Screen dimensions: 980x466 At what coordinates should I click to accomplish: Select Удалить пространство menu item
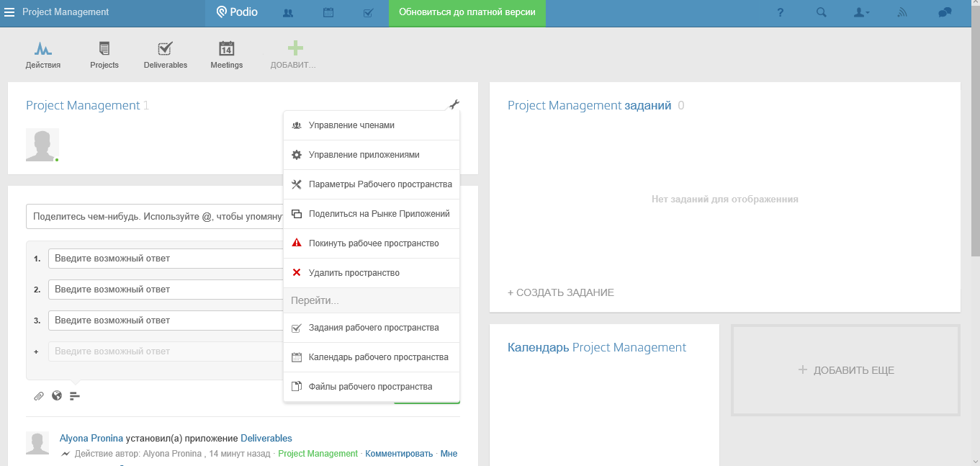point(372,273)
